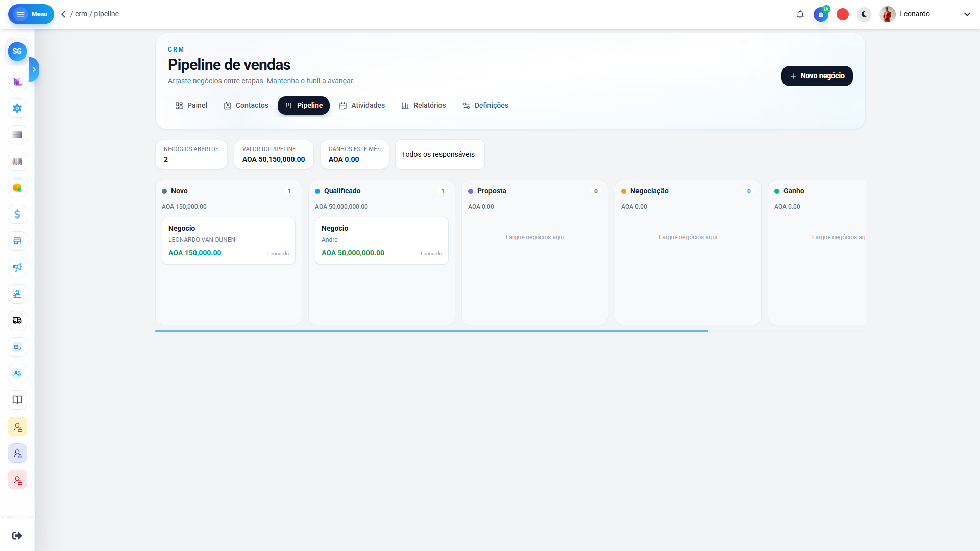The width and height of the screenshot is (980, 551).
Task: Open the blue gear settings sidebar icon
Action: [x=17, y=108]
